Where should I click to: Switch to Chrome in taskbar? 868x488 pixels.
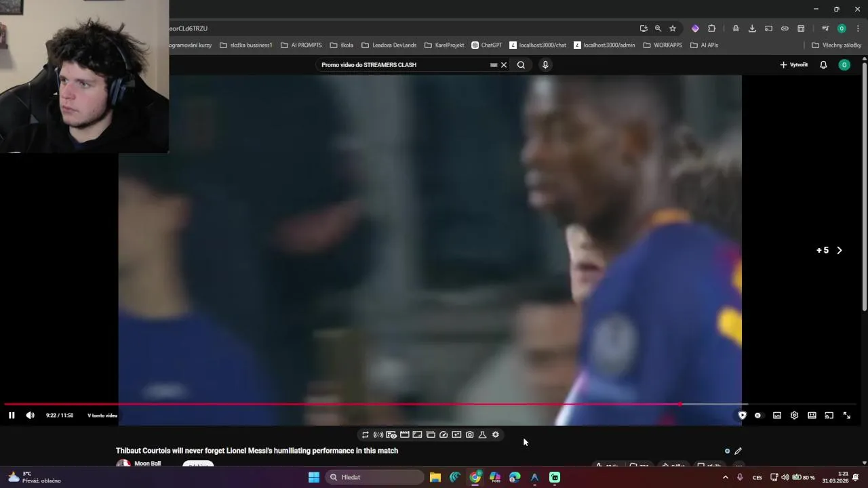click(475, 477)
